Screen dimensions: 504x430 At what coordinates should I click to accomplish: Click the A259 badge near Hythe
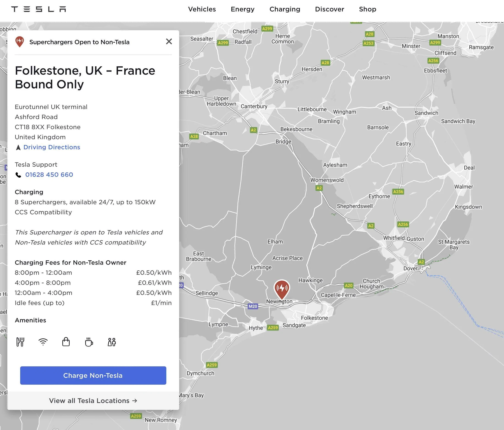(x=273, y=328)
